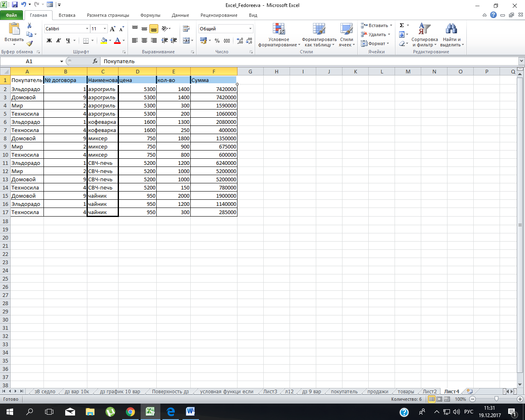Screen dimensions: 525x420
Task: Click Вставить cells button
Action: coord(377,25)
